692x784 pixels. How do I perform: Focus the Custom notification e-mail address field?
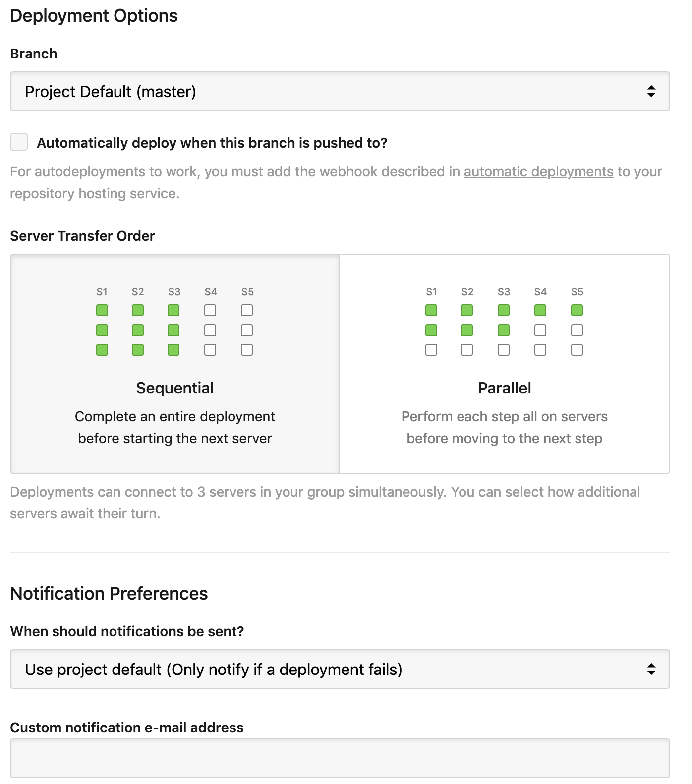(x=340, y=758)
